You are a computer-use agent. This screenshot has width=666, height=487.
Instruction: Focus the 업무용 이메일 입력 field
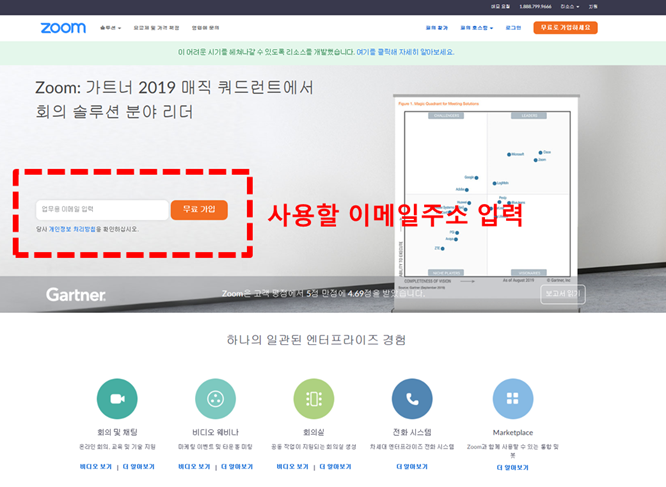(102, 210)
